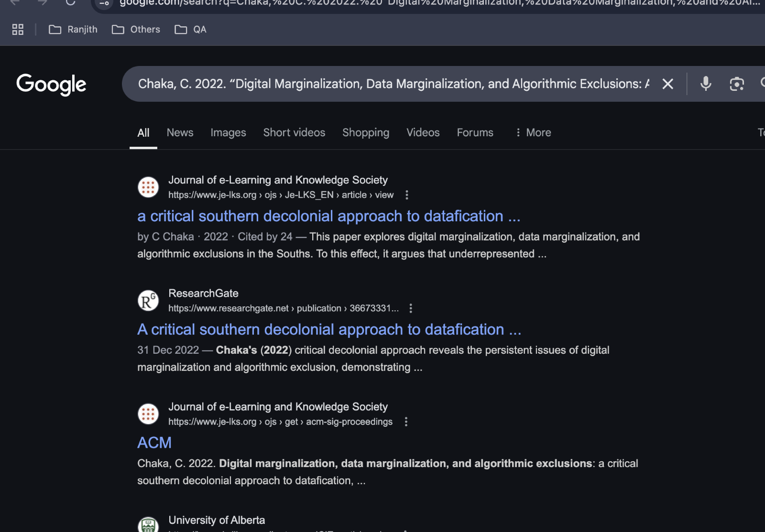Click 'Cited by 24' text
Image resolution: width=765 pixels, height=532 pixels.
(x=265, y=237)
